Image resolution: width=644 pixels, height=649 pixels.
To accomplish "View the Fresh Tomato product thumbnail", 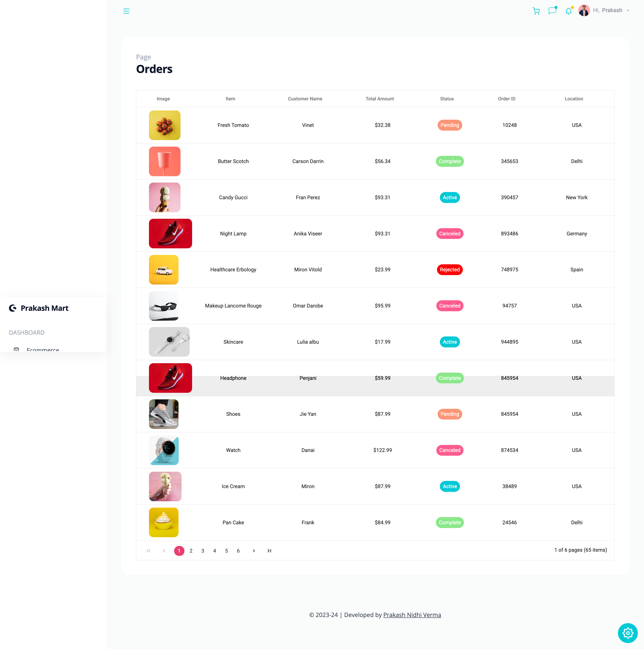I will tap(165, 125).
